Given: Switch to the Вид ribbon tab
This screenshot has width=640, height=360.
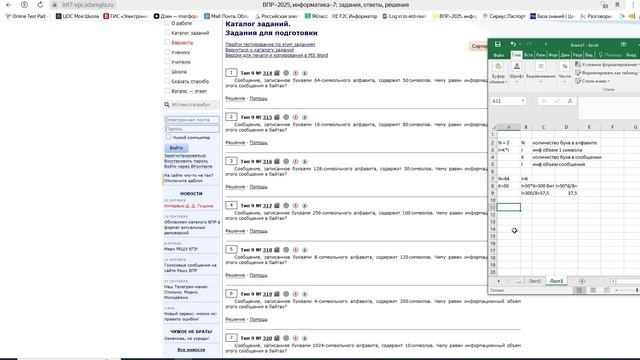Looking at the screenshot, I should (x=589, y=55).
